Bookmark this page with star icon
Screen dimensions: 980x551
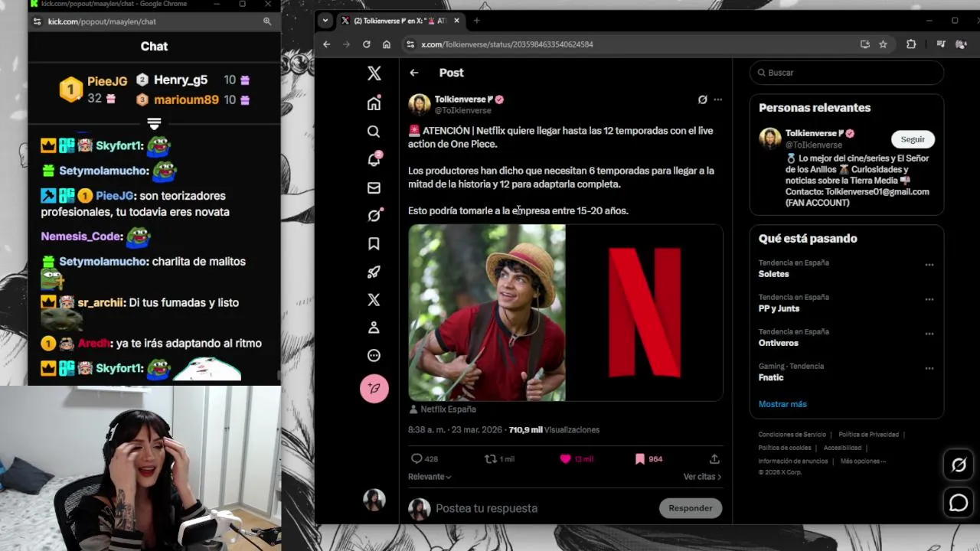coord(883,44)
